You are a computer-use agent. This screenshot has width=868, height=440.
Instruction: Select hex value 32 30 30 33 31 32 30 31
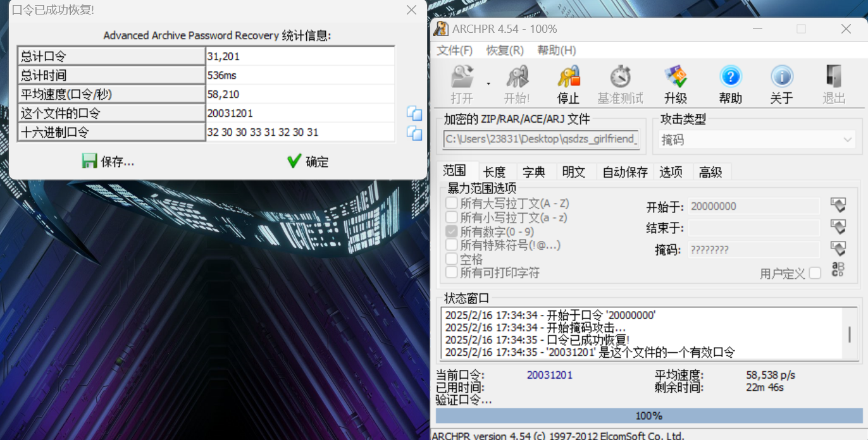pyautogui.click(x=301, y=132)
